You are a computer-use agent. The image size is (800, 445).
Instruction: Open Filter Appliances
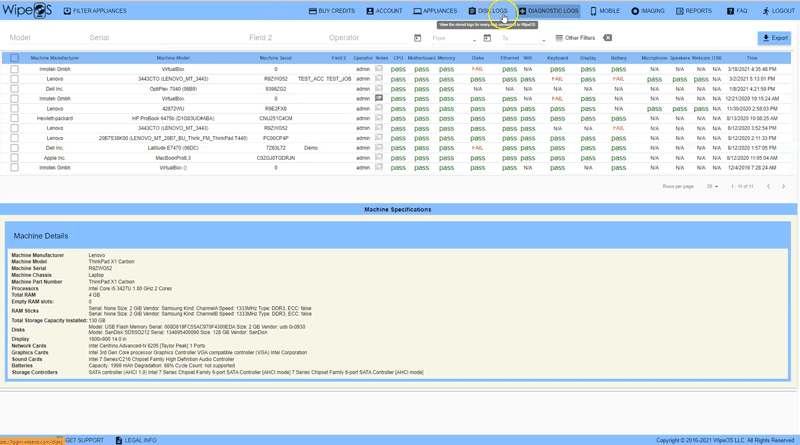pos(95,11)
